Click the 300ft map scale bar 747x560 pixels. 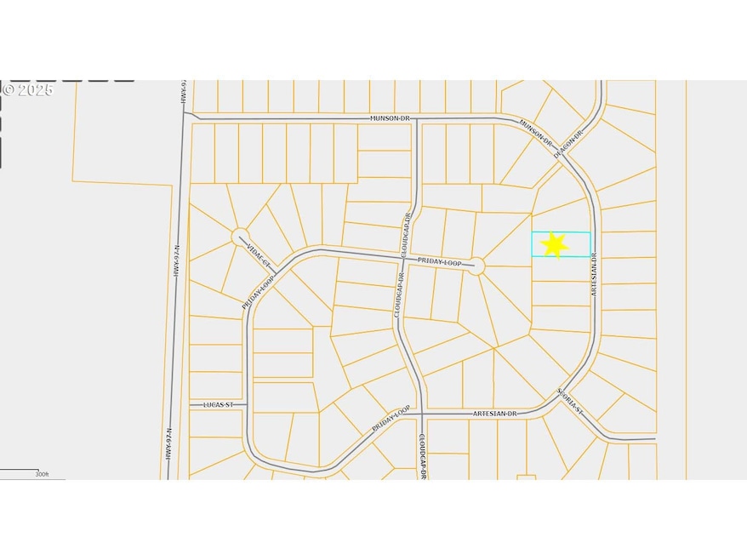coord(24,472)
